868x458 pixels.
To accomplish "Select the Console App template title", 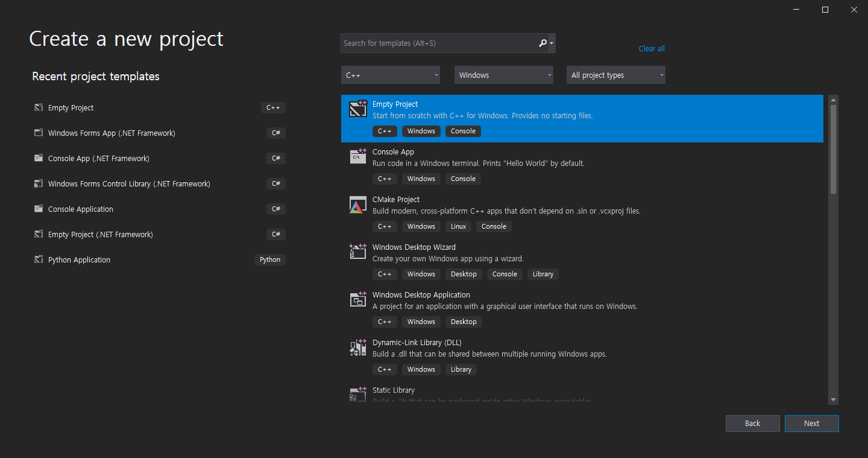I will (x=393, y=152).
